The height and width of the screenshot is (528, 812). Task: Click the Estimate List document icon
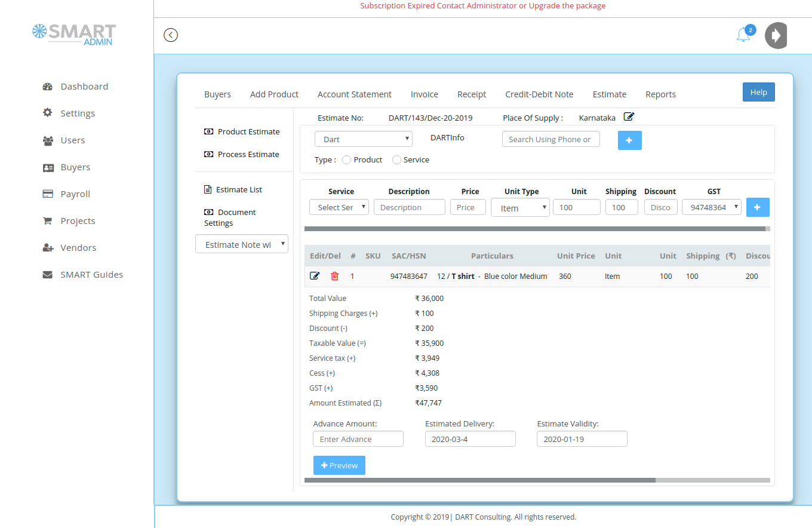[208, 189]
